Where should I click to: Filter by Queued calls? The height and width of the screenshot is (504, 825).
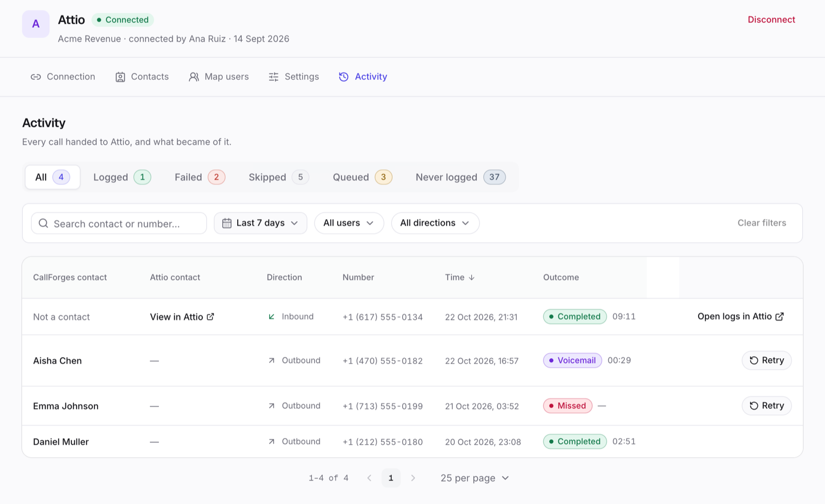362,177
